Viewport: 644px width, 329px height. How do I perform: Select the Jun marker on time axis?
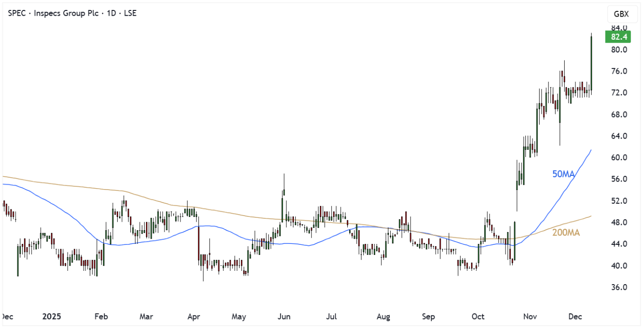pyautogui.click(x=284, y=316)
